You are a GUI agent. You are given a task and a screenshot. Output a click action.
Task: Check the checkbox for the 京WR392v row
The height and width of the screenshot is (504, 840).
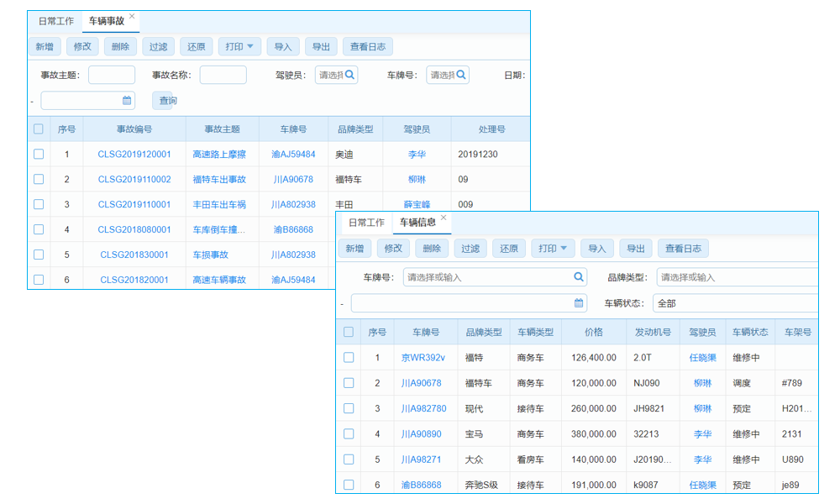pyautogui.click(x=349, y=358)
